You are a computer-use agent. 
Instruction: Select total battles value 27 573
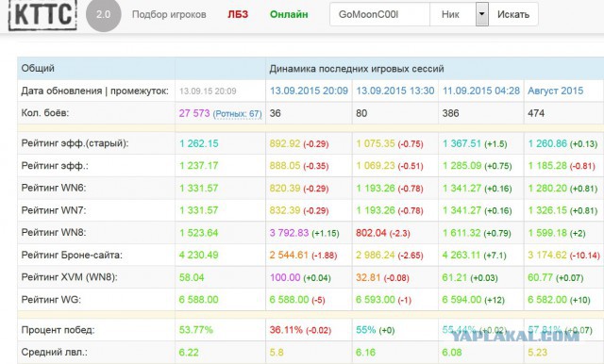click(x=194, y=113)
